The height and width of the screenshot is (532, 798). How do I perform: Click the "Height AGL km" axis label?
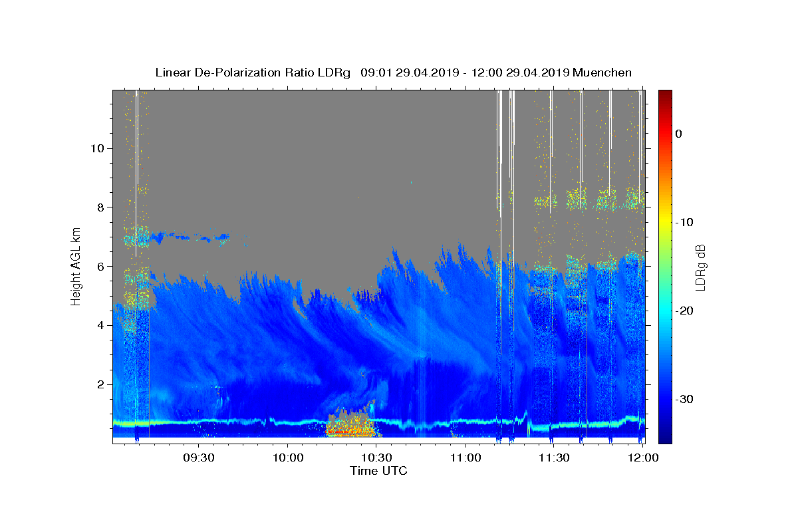point(76,266)
